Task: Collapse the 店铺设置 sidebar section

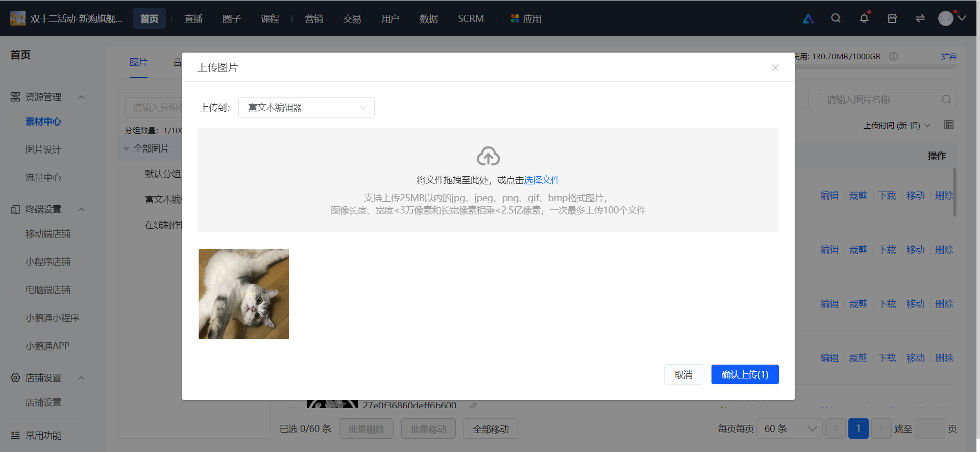Action: tap(81, 378)
